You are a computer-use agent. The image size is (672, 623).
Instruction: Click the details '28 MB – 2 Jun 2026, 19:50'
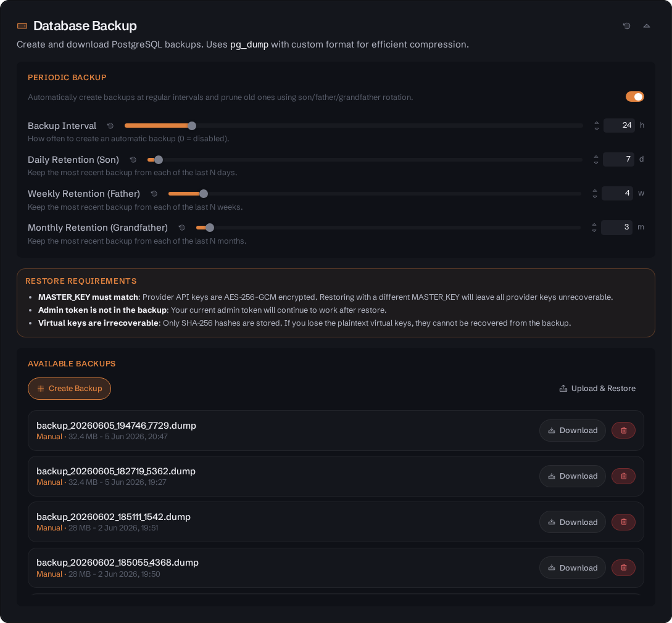pyautogui.click(x=114, y=574)
